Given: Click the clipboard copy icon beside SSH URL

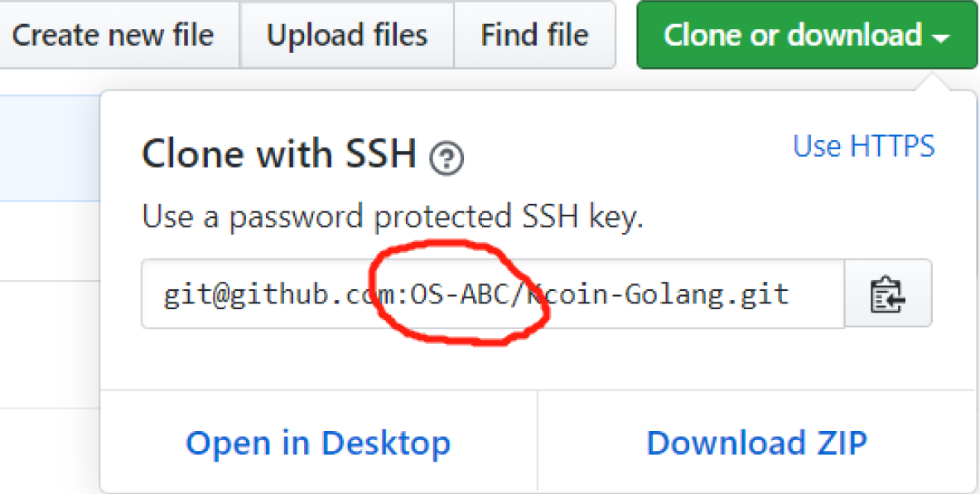Looking at the screenshot, I should (x=887, y=293).
